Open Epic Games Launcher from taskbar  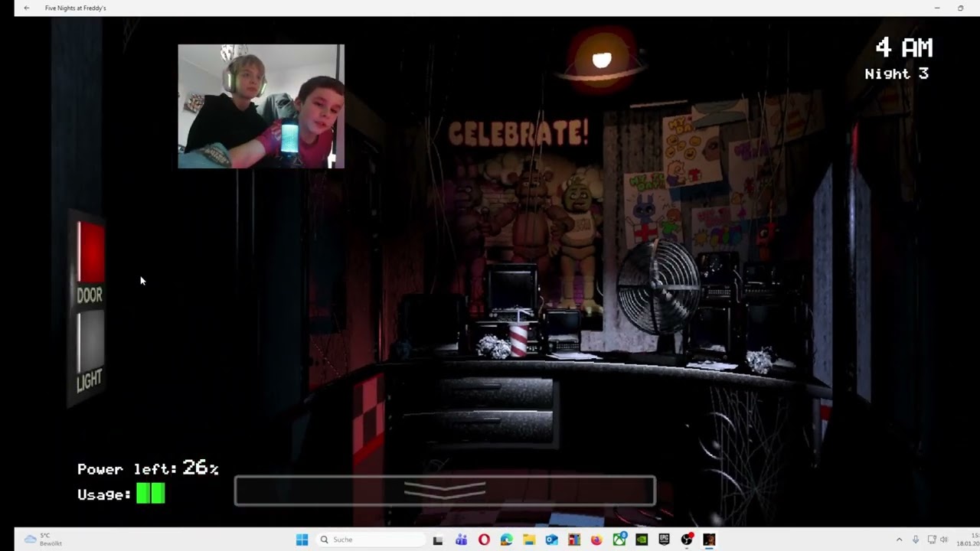[665, 540]
